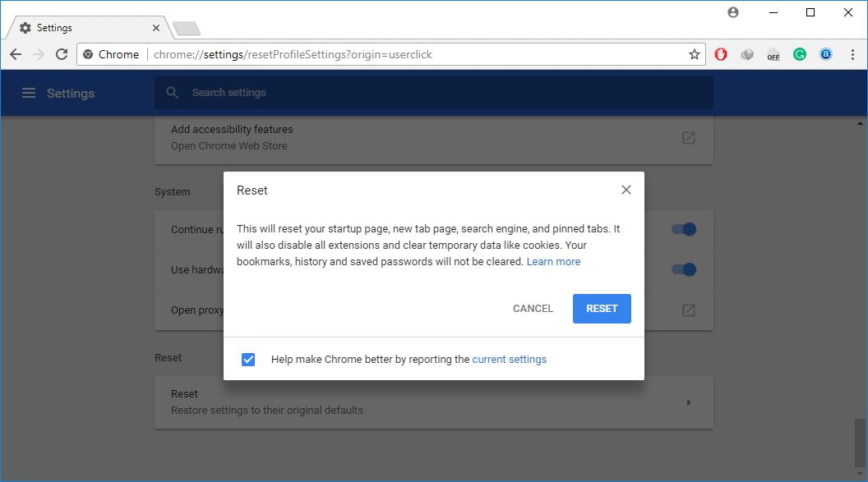Viewport: 868px width, 482px height.
Task: Open the external link icon for proxy settings
Action: click(688, 310)
